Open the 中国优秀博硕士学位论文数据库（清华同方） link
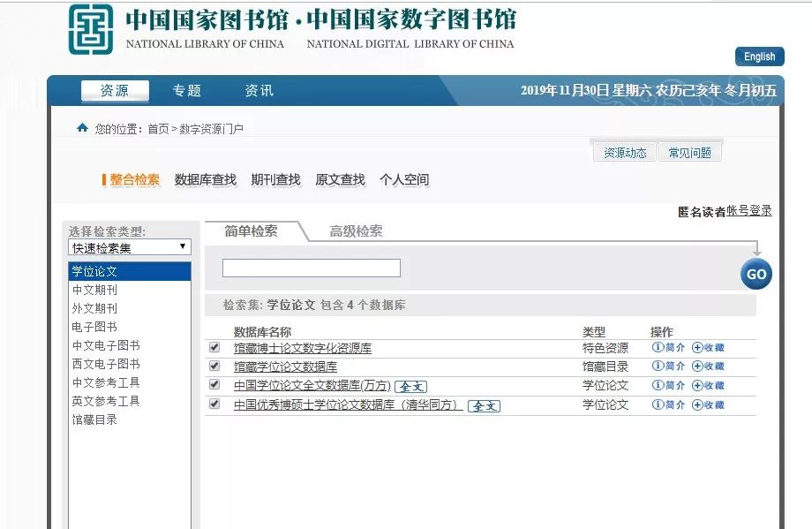 tap(348, 404)
